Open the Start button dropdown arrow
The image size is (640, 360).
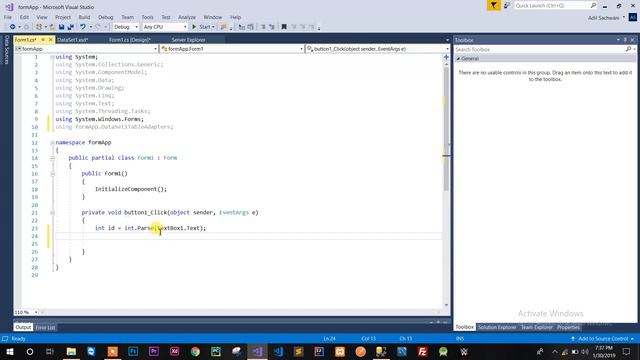tap(213, 27)
